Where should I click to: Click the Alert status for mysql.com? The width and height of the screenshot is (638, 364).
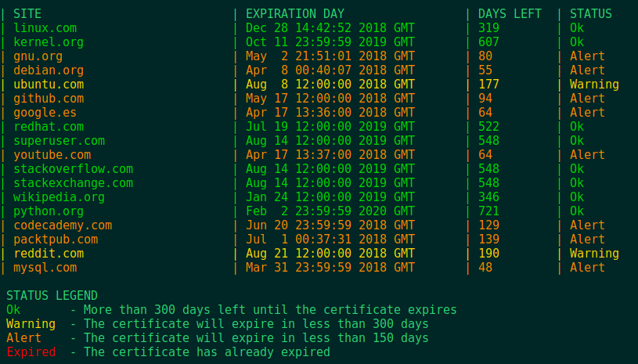tap(587, 268)
